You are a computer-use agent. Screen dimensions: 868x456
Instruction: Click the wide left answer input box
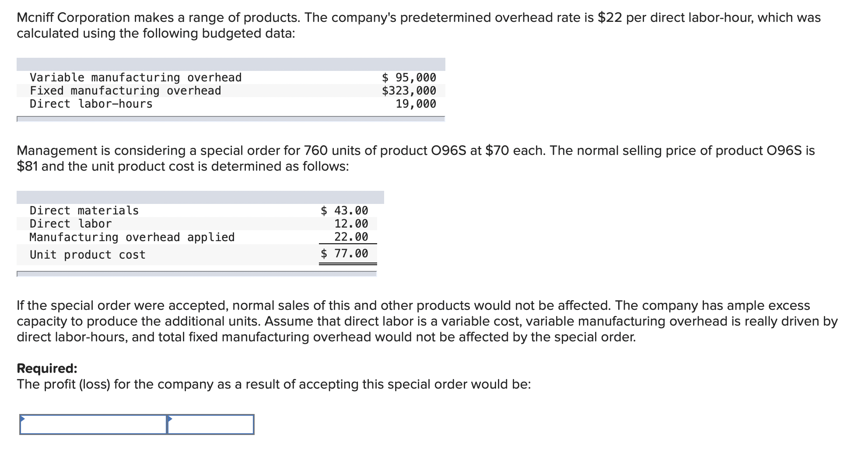tap(93, 425)
